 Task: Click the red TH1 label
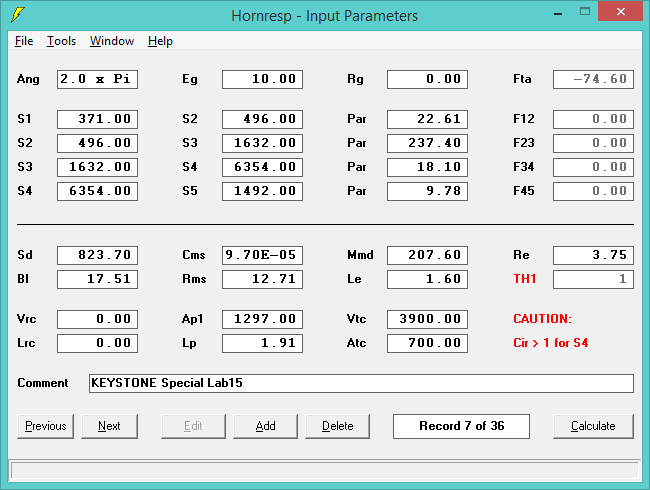(x=525, y=279)
